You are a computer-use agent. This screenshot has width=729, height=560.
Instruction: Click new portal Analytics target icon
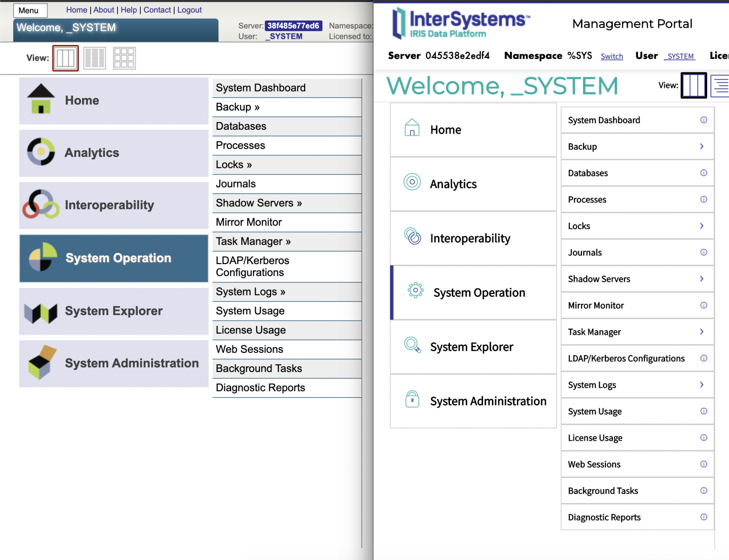click(x=412, y=182)
